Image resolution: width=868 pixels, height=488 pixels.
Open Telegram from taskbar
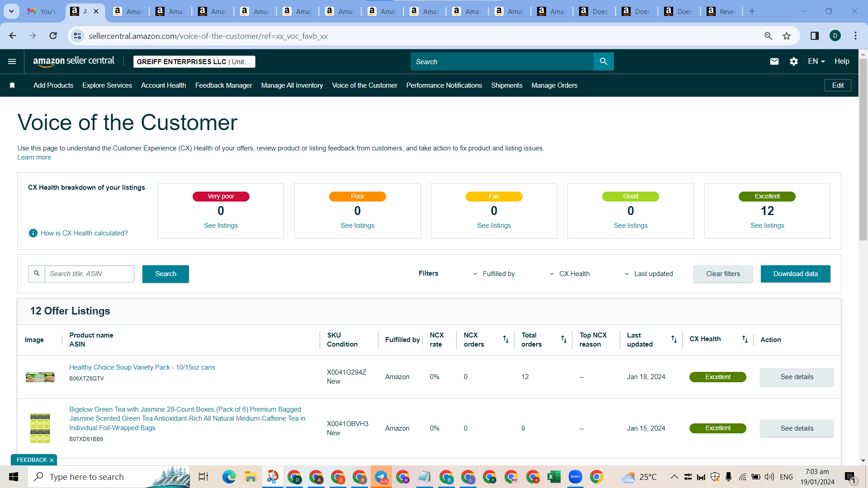(381, 477)
